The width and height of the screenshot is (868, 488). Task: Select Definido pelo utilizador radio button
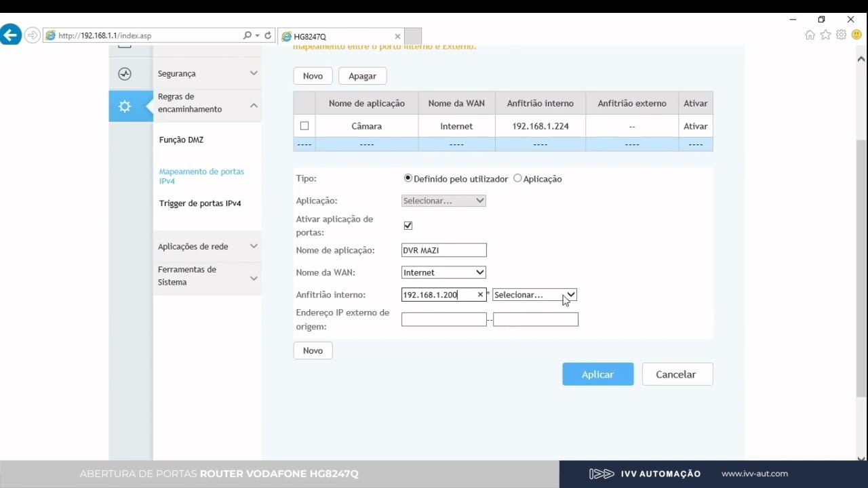click(408, 178)
